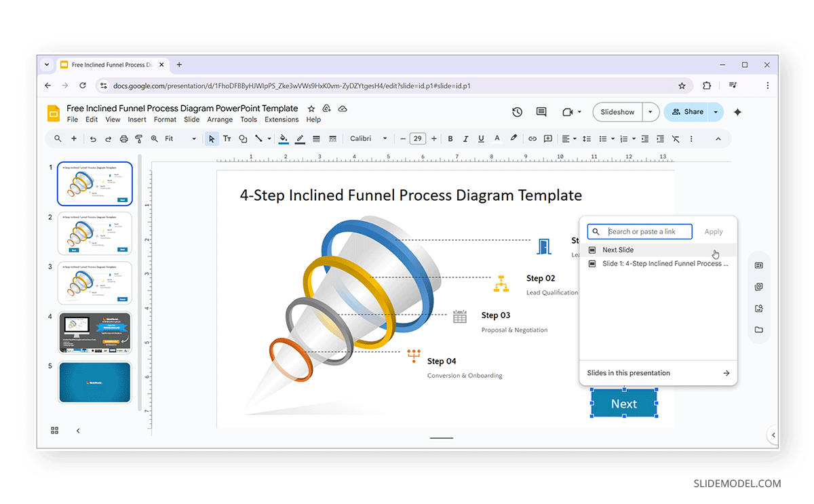Select slide 4 thumbnail in filmstrip
Viewport: 814px width, 504px height.
94,332
